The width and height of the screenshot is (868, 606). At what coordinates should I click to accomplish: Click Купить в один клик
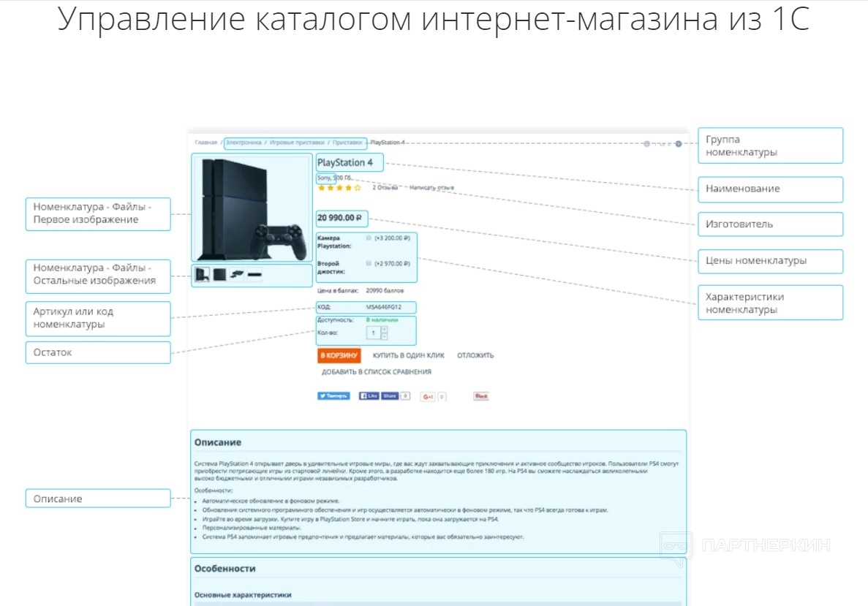[x=409, y=355]
